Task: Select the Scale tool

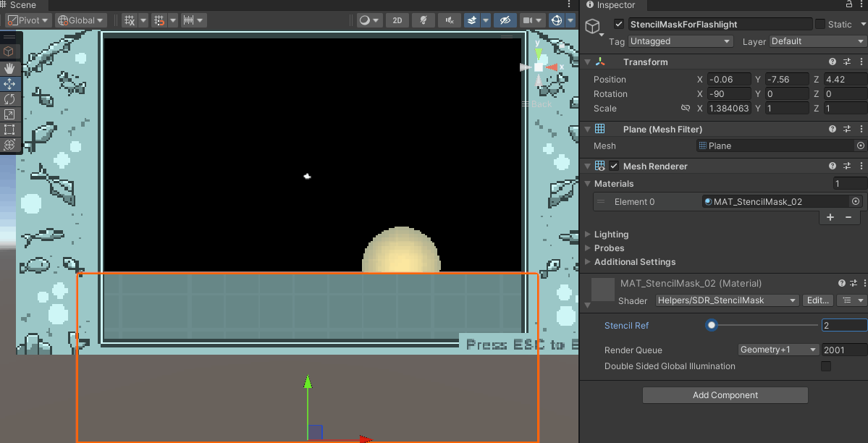Action: click(9, 114)
